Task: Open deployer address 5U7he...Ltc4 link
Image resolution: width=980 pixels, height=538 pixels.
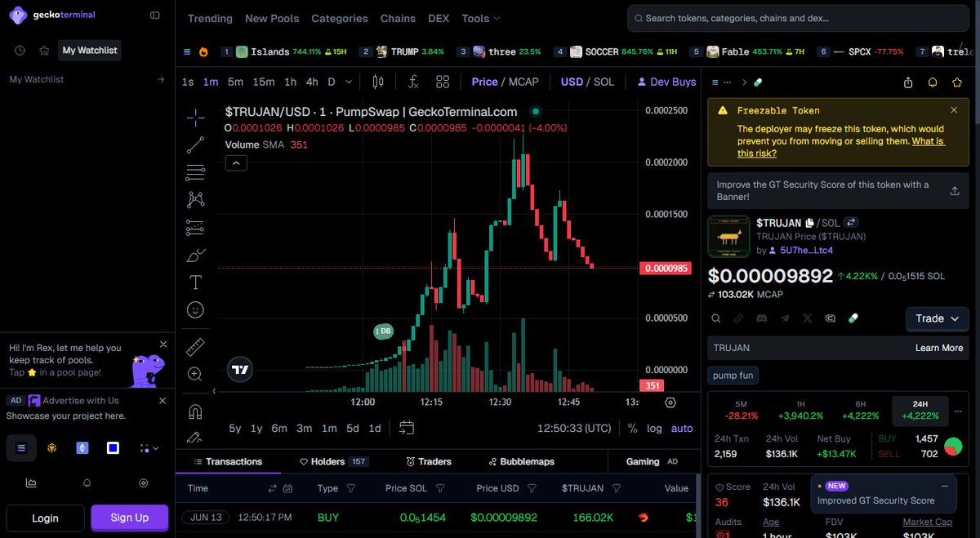Action: [807, 250]
